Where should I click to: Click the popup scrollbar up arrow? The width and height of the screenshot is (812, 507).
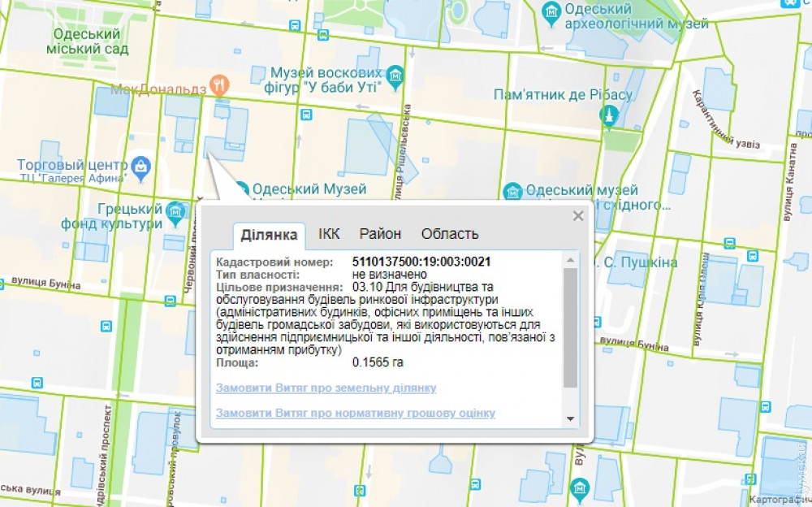[x=571, y=260]
